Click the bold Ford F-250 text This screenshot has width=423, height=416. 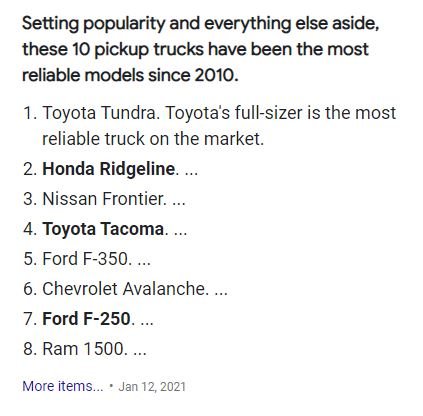(86, 319)
